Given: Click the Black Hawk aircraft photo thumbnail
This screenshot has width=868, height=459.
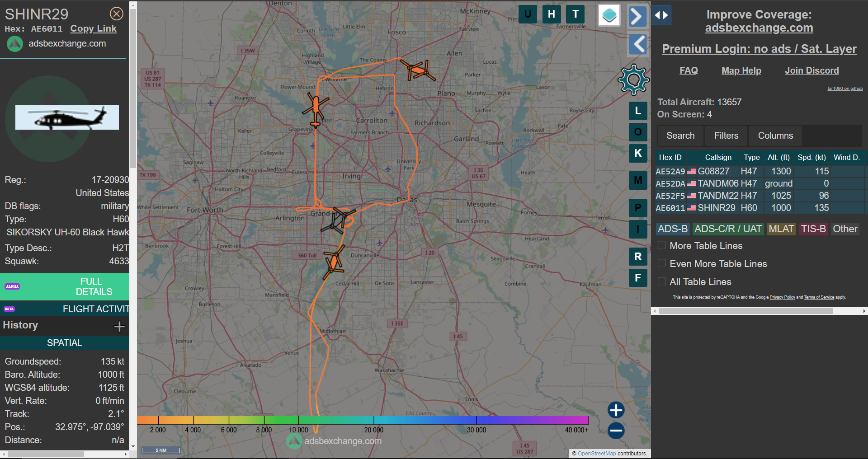Looking at the screenshot, I should click(67, 117).
